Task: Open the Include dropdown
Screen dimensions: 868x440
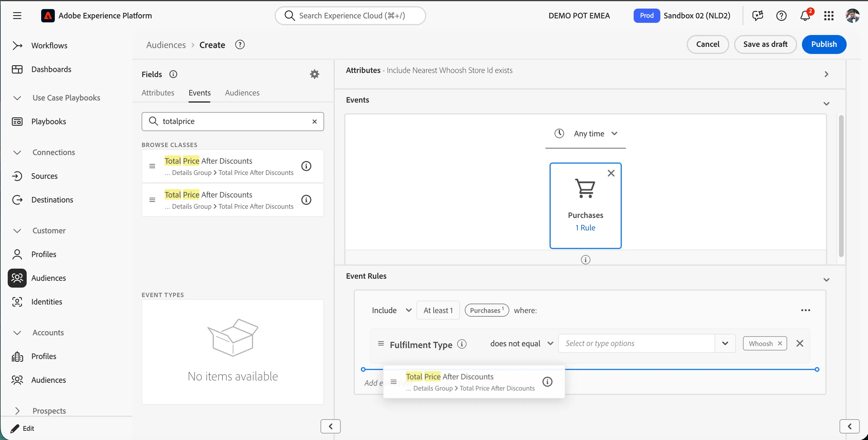Action: (392, 310)
